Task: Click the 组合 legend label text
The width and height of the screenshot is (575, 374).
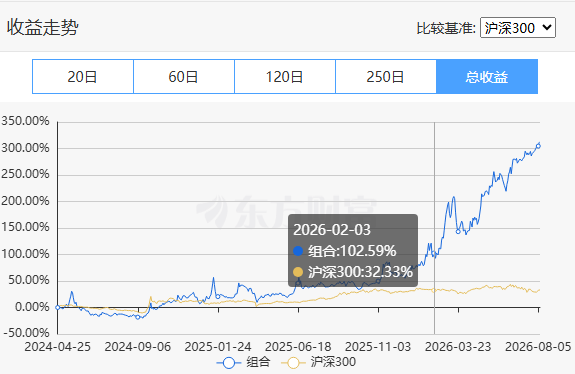Action: point(258,362)
